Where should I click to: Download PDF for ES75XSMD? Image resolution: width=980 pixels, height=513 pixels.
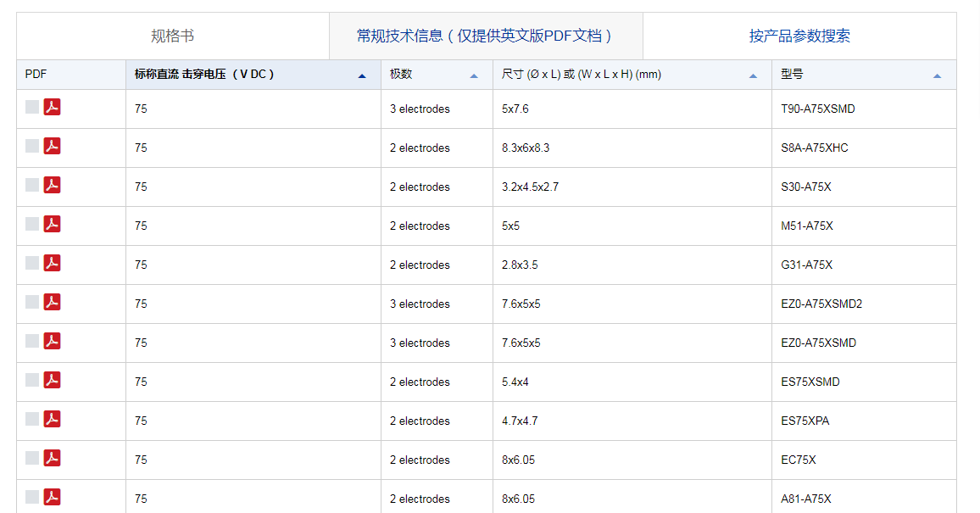tap(53, 381)
